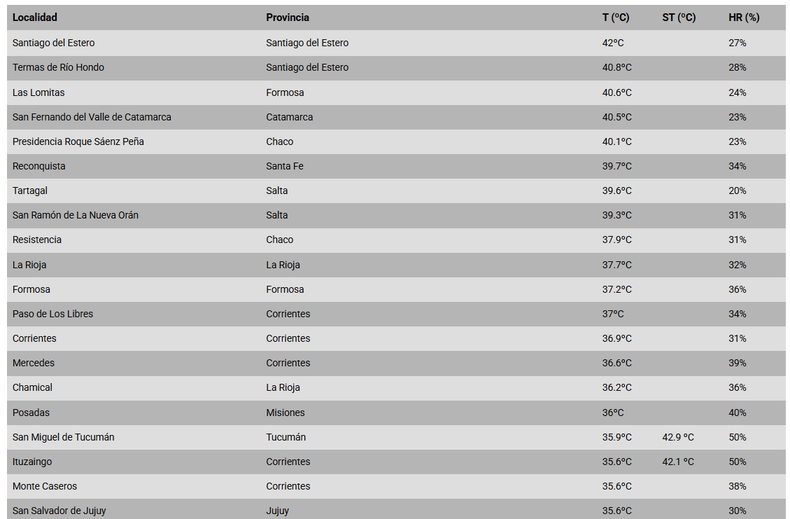The image size is (790, 519).
Task: Select the Termas de Río Hondo row
Action: (396, 68)
